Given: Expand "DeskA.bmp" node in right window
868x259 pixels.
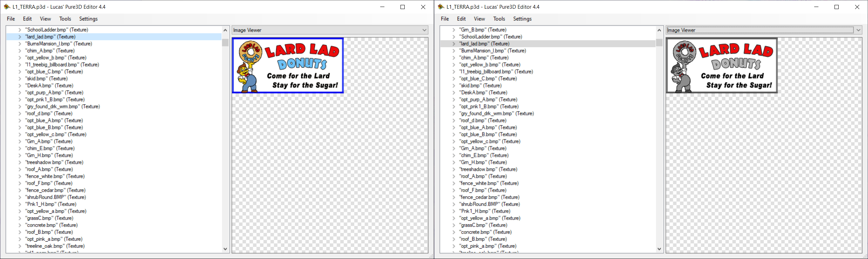Looking at the screenshot, I should [x=454, y=92].
